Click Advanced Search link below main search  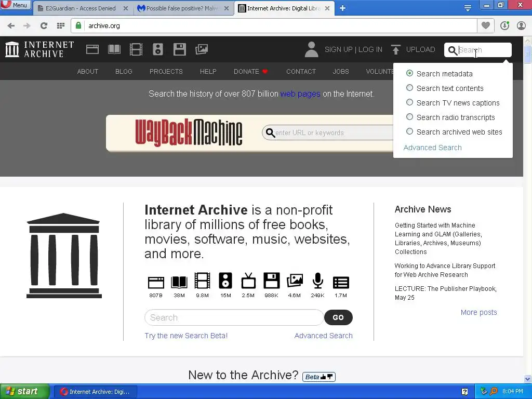click(x=323, y=336)
